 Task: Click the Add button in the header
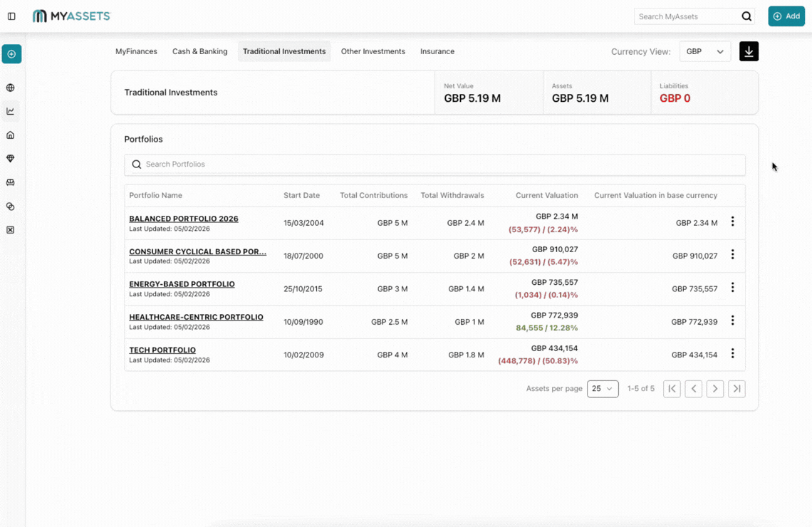pos(786,16)
